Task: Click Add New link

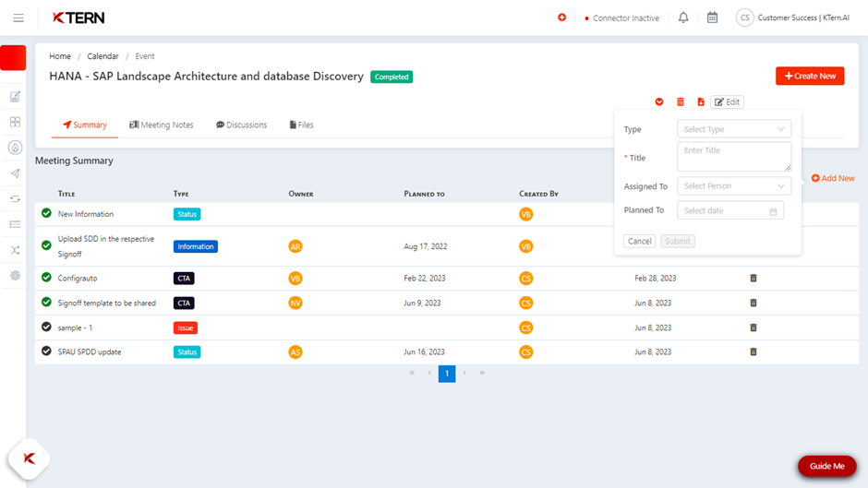Action: (833, 178)
